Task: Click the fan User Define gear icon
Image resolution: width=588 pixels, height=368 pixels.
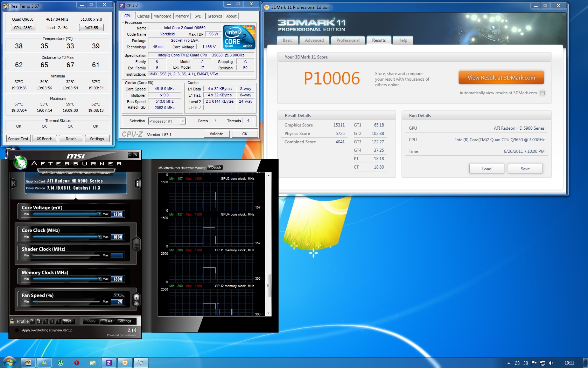Action: (x=136, y=299)
